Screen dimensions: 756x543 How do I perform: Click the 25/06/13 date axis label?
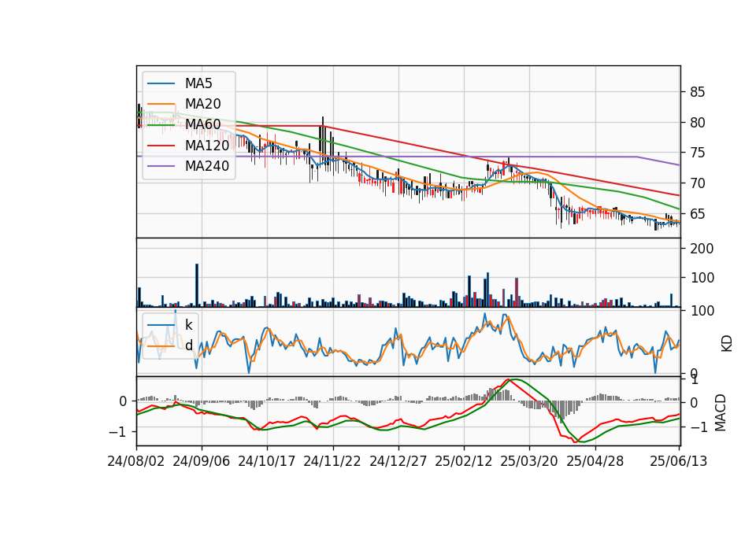click(679, 461)
